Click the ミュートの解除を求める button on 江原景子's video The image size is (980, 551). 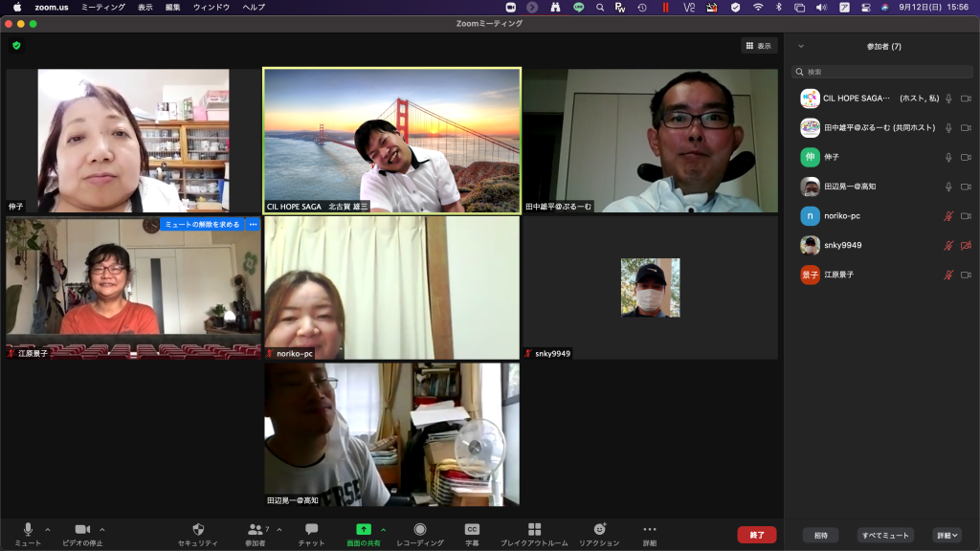point(202,224)
